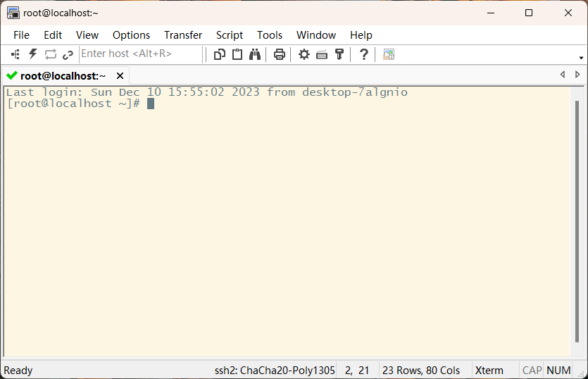Viewport: 588px width, 379px height.
Task: Click the application icon in title bar
Action: (x=13, y=13)
